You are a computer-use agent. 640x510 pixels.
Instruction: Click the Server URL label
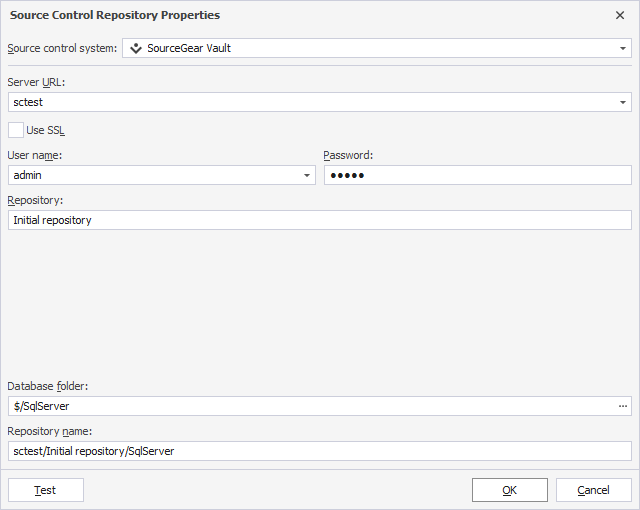(x=36, y=82)
